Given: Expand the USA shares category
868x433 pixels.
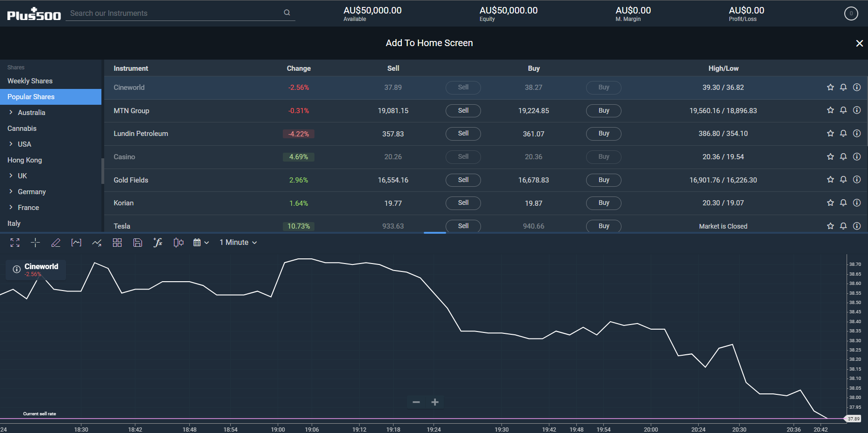Looking at the screenshot, I should click(11, 144).
